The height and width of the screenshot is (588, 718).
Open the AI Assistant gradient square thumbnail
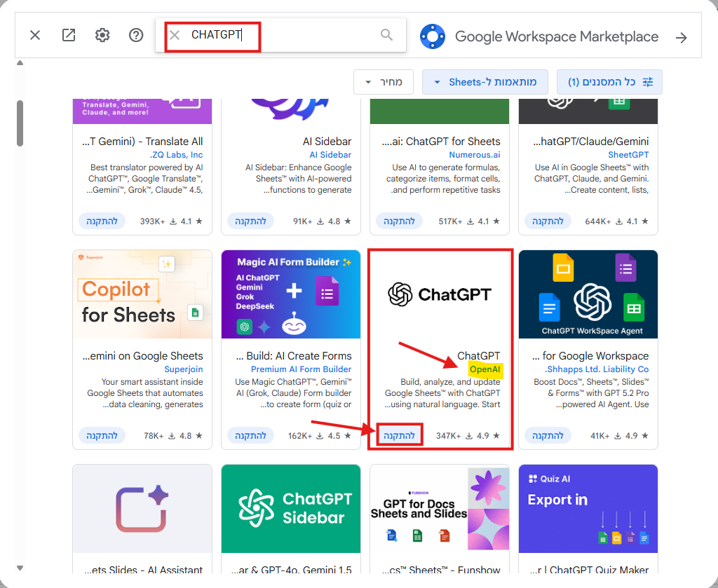(142, 509)
